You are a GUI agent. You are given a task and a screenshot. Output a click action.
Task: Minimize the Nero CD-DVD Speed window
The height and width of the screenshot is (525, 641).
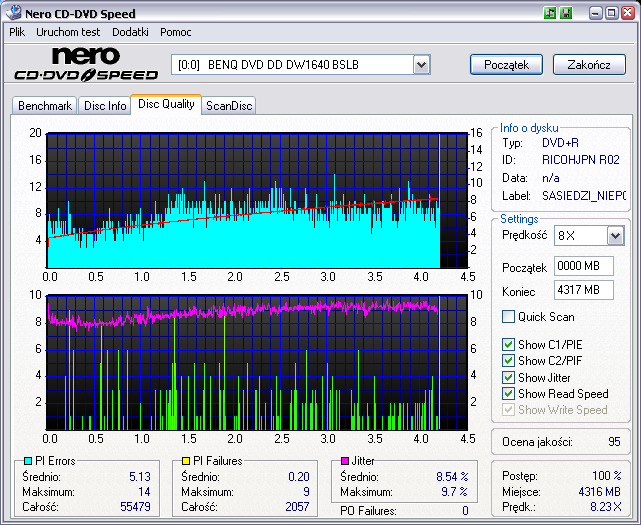(x=596, y=13)
